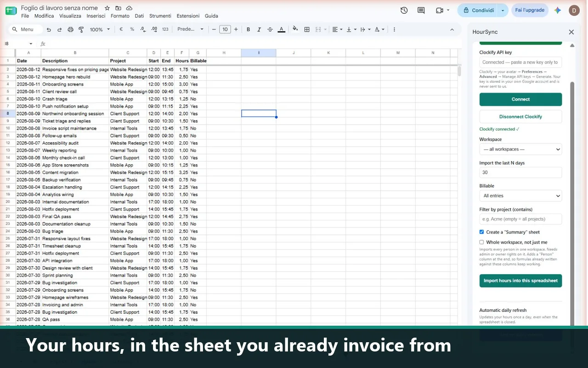Open vertical align options
588x368 pixels.
(351, 29)
